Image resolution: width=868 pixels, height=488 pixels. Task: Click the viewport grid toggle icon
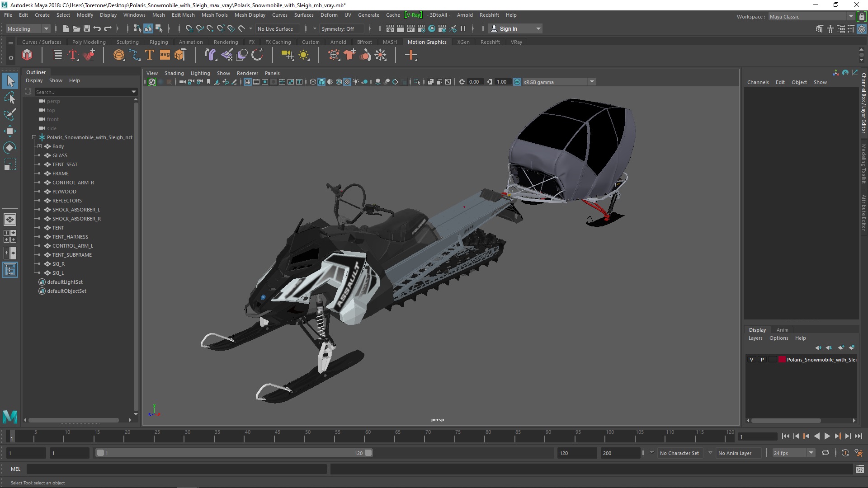(248, 82)
